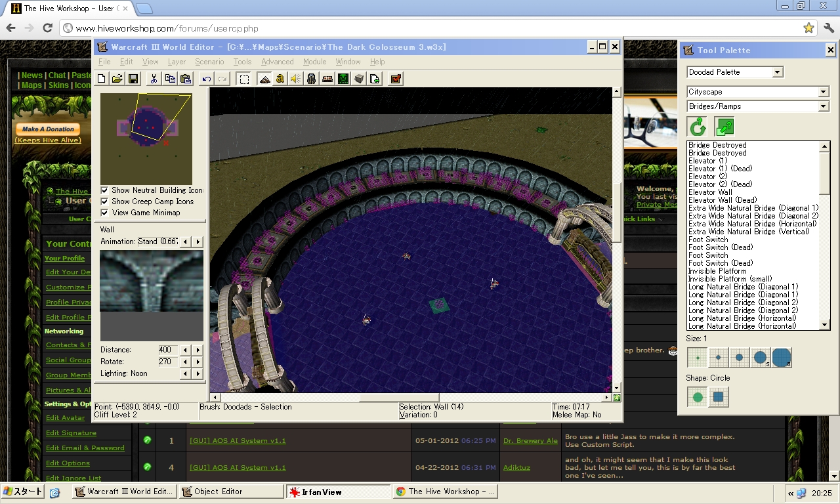The height and width of the screenshot is (504, 840).
Task: Select the second brush size
Action: [719, 358]
